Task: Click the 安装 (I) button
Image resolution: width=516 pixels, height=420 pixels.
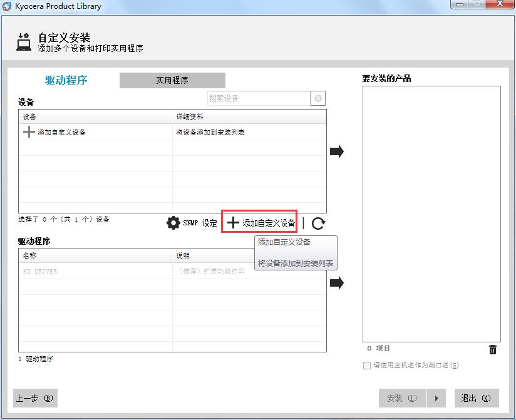Action: pos(403,398)
